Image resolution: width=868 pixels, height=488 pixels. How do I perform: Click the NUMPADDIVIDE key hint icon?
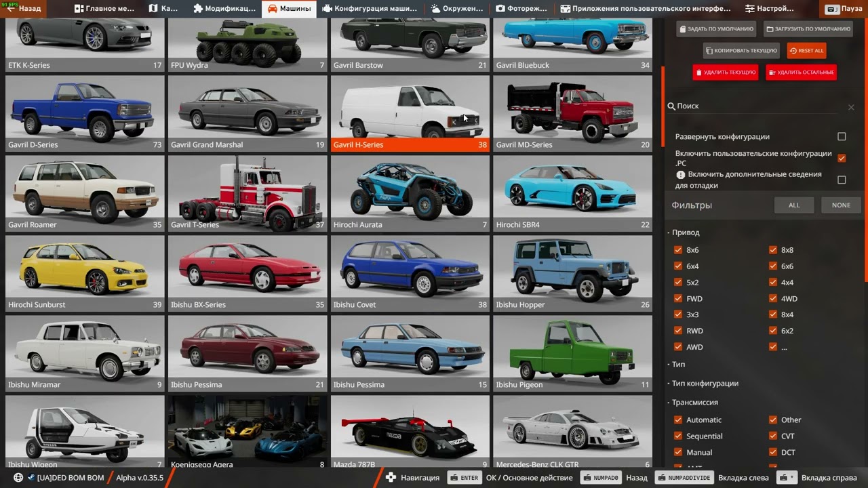point(684,478)
